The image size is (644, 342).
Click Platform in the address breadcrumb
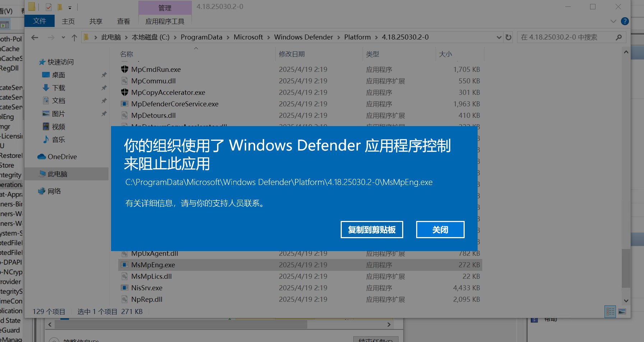[x=357, y=37]
